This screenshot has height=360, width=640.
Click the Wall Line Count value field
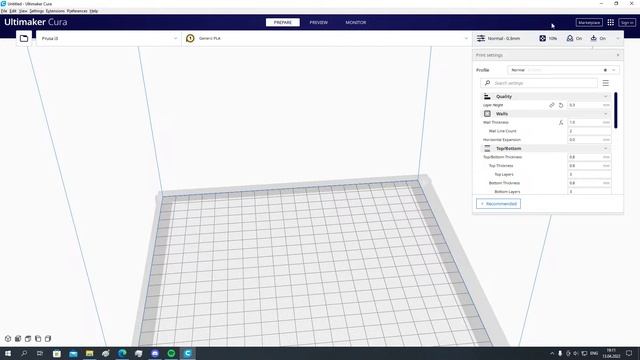coord(589,131)
